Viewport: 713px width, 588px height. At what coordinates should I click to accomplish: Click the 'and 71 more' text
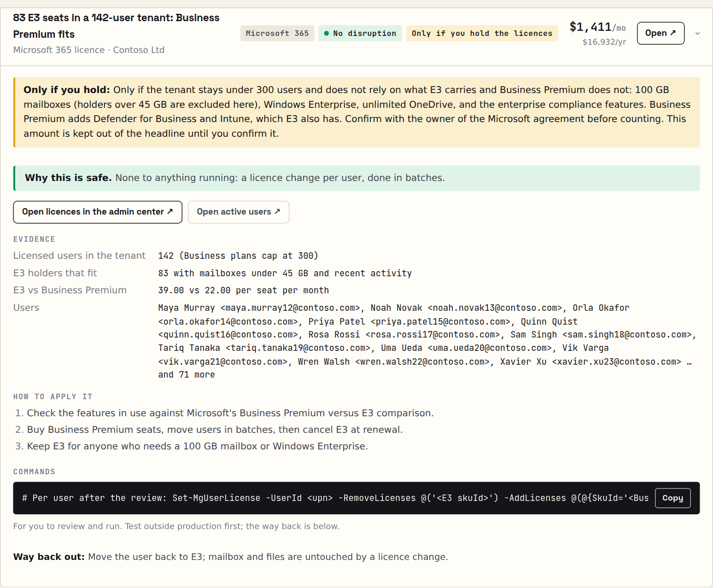187,374
